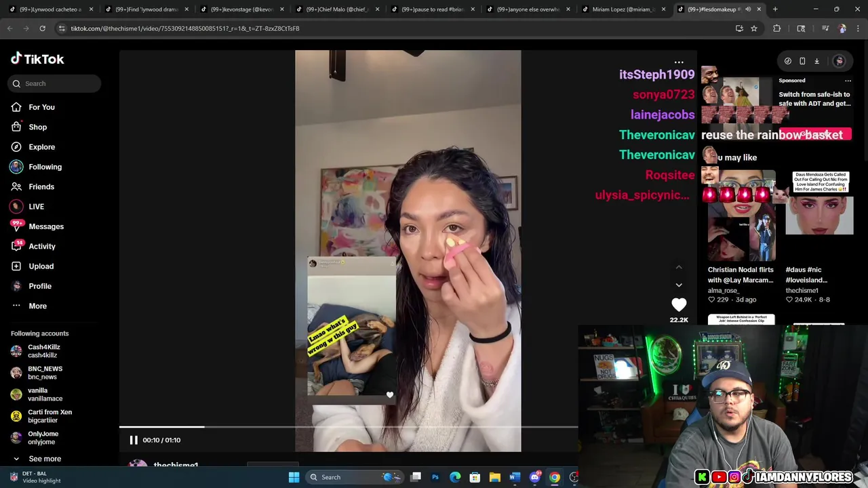Screen dimensions: 868x488
Task: Open the DET - BAL video highlight widget
Action: (x=35, y=477)
